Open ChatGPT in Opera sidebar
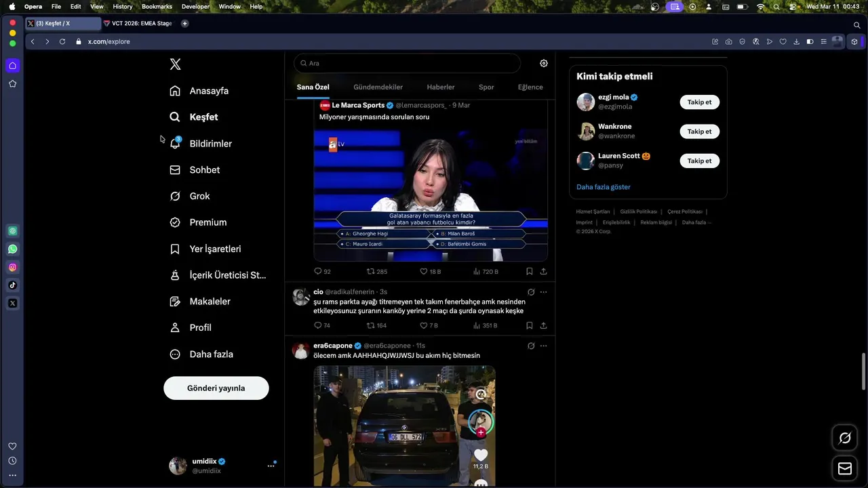Screen dimensions: 868x488 [12, 230]
